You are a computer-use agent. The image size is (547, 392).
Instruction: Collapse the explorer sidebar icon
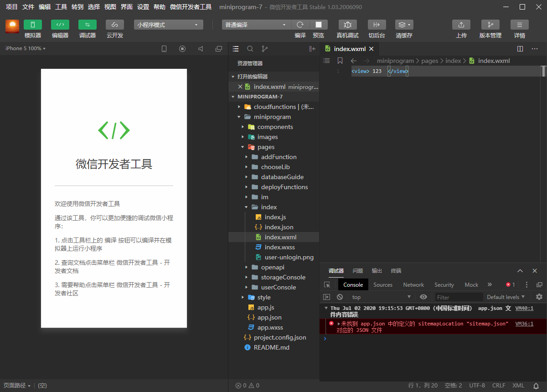[x=312, y=49]
